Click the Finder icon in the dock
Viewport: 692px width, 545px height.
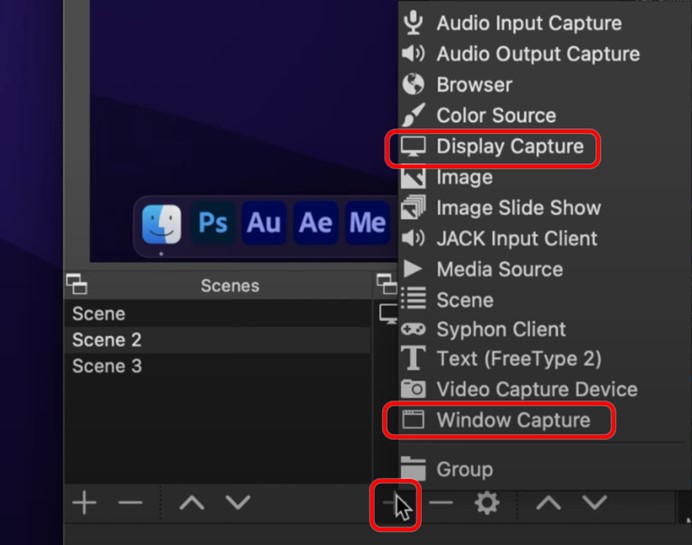point(161,224)
